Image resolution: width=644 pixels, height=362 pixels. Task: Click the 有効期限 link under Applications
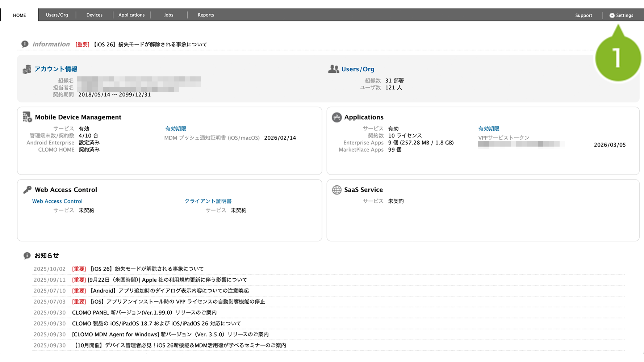(x=489, y=129)
